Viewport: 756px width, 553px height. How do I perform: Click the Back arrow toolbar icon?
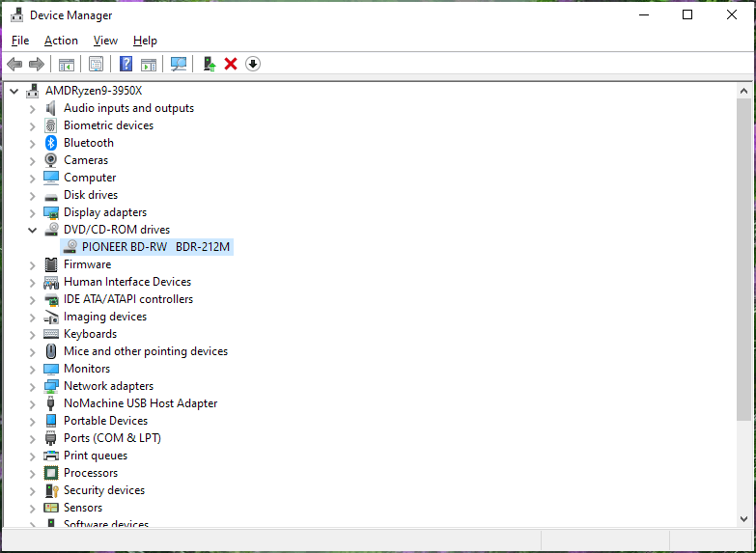point(14,64)
